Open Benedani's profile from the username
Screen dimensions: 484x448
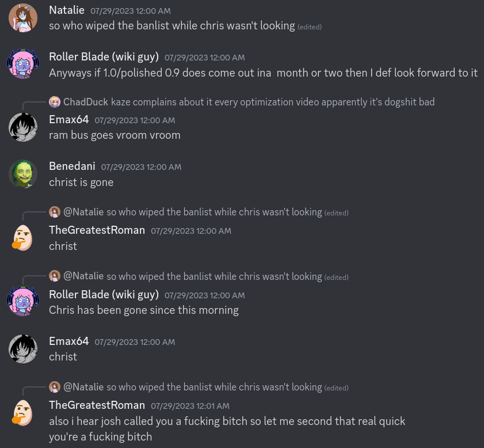point(72,166)
